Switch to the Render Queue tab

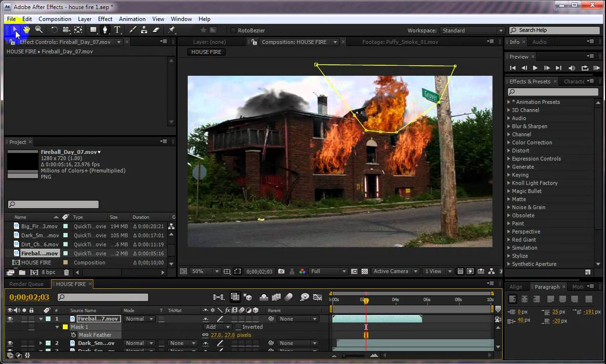(x=26, y=284)
